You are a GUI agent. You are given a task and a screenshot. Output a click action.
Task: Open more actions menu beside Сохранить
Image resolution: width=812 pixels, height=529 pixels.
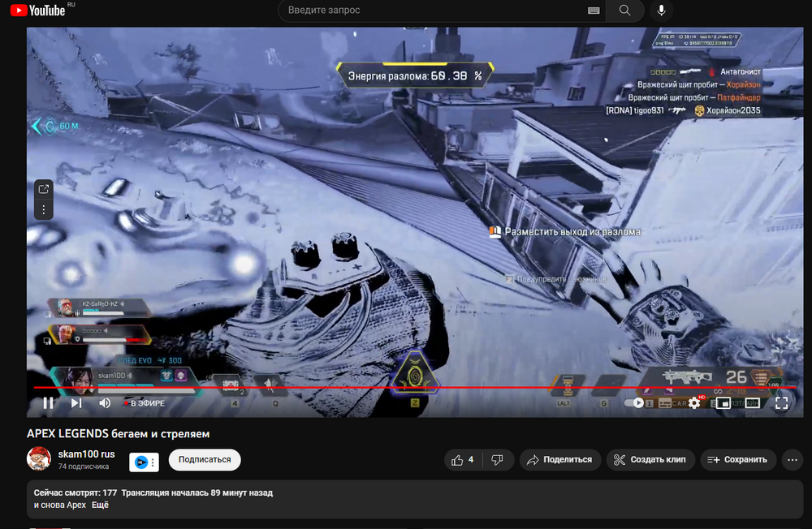click(x=793, y=460)
